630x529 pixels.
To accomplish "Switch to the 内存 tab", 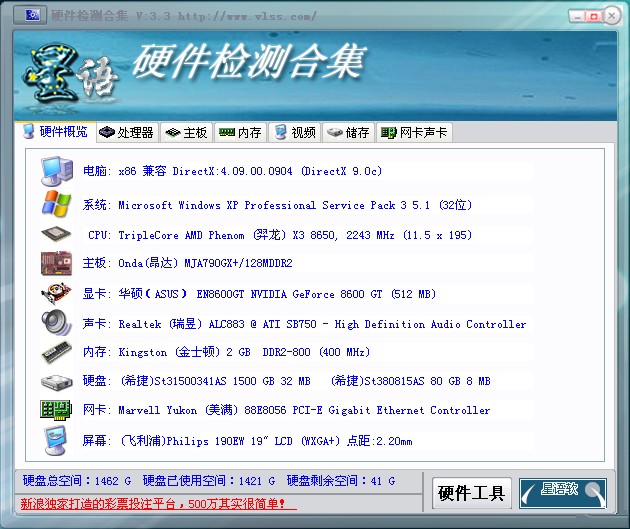I will (x=240, y=133).
